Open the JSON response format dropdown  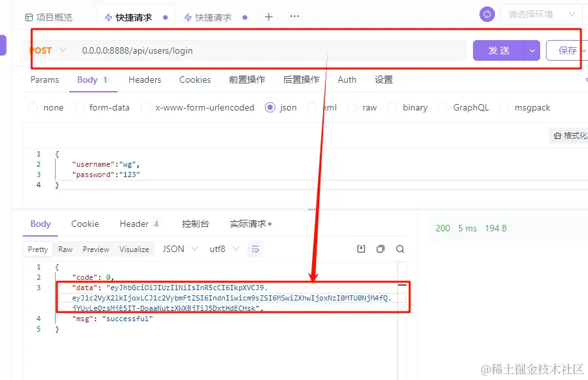pyautogui.click(x=180, y=249)
